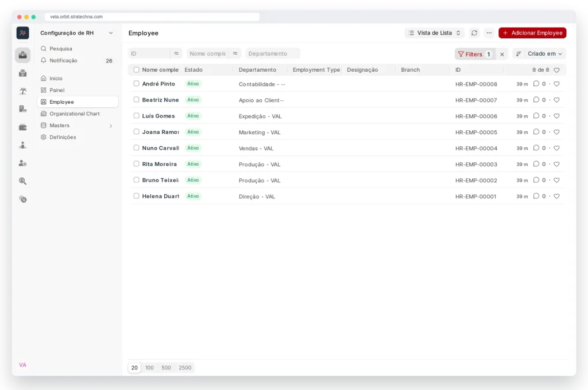
Task: Go to Organizational Chart in sidebar
Action: click(78, 114)
